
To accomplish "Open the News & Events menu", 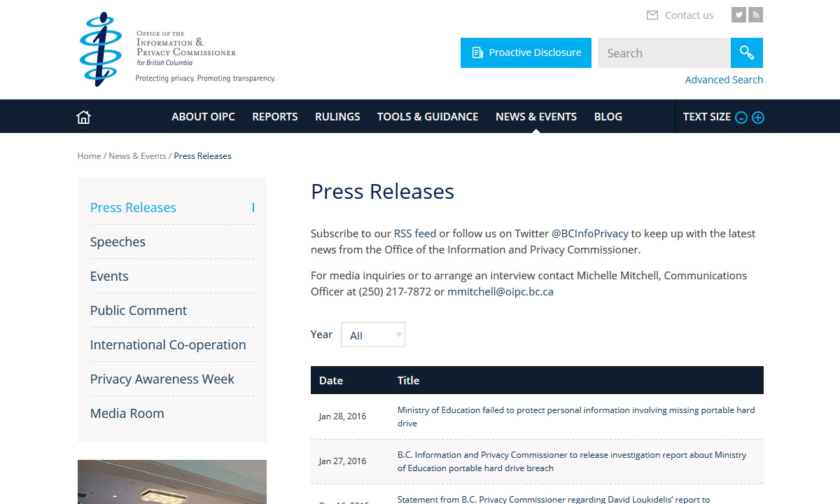I will coord(536,117).
